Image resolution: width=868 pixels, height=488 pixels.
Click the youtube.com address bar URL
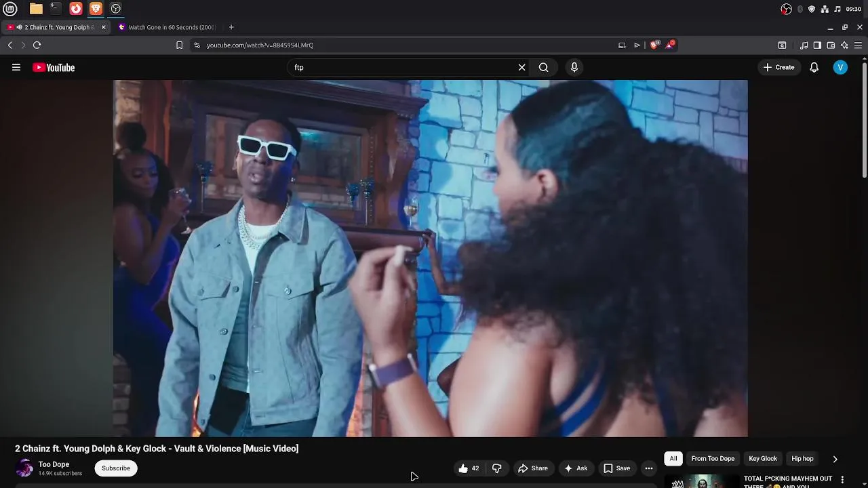(x=260, y=45)
